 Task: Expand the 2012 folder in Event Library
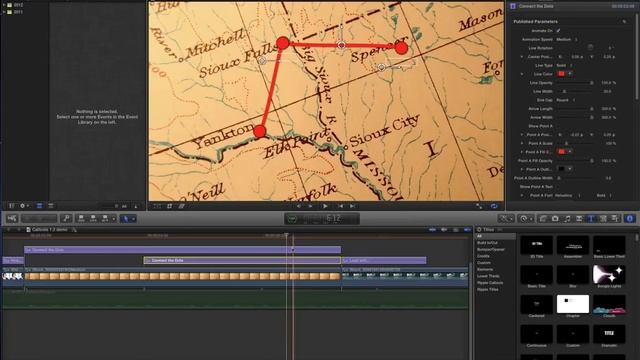(x=4, y=5)
